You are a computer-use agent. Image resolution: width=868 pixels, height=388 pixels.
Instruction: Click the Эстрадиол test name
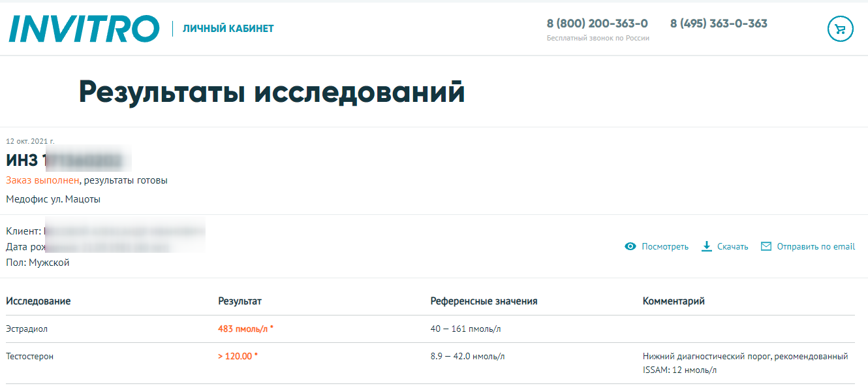click(x=27, y=329)
